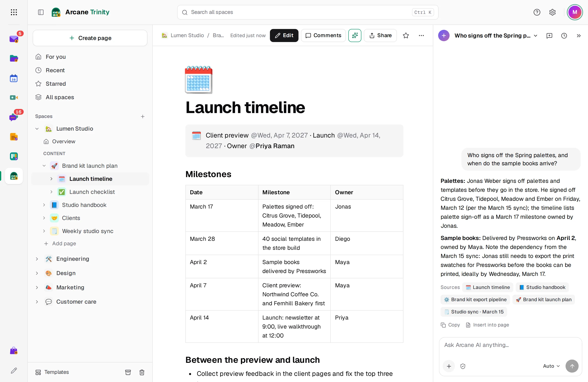Select the "Diego" owner cell
Image resolution: width=588 pixels, height=382 pixels.
point(367,243)
